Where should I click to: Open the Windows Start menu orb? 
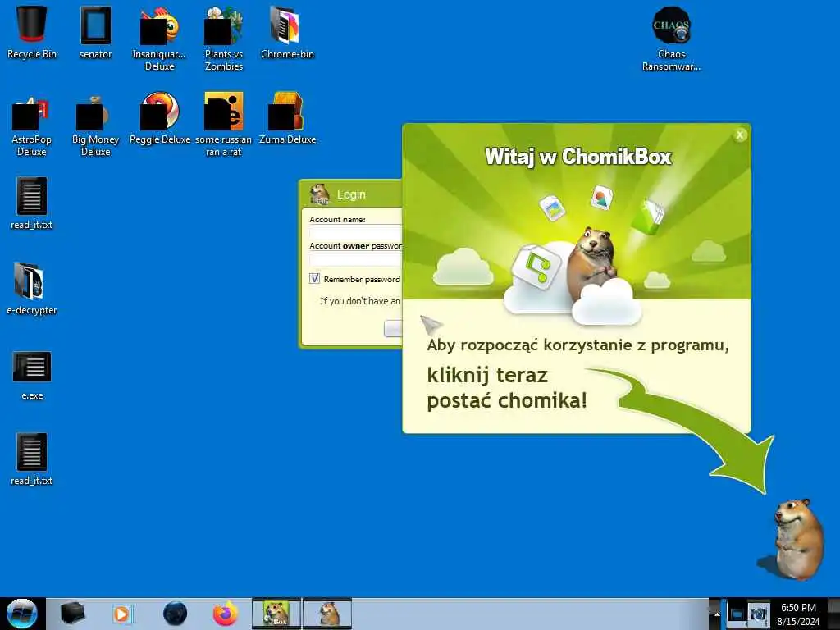point(22,614)
